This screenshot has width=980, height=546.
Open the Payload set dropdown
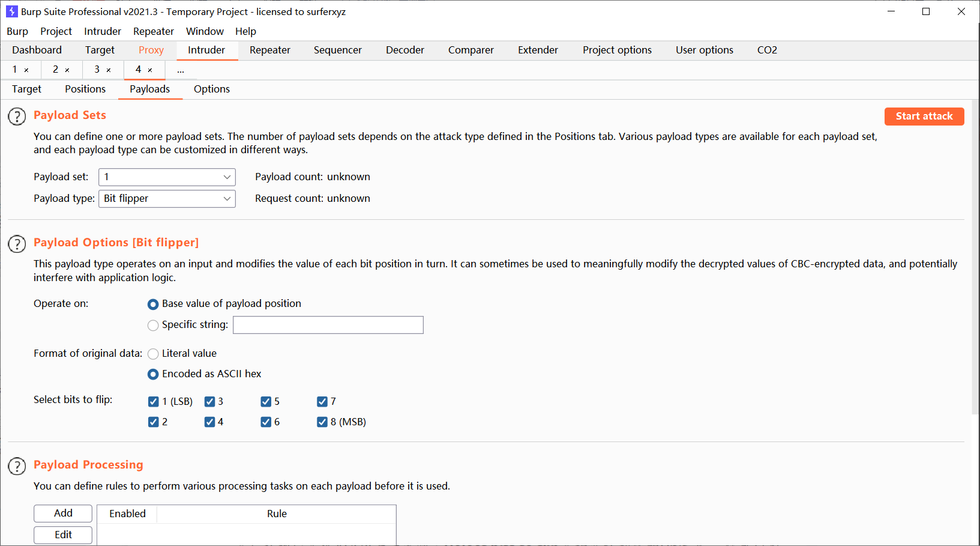point(167,177)
